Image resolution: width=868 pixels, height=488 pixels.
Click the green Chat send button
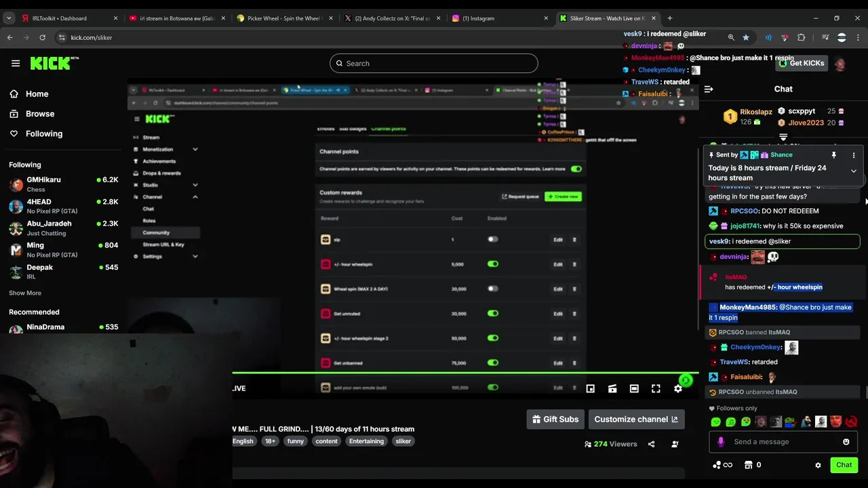point(844,465)
